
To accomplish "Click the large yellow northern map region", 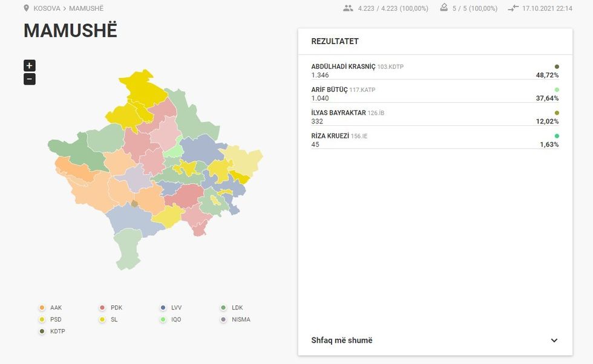I will coord(142,88).
